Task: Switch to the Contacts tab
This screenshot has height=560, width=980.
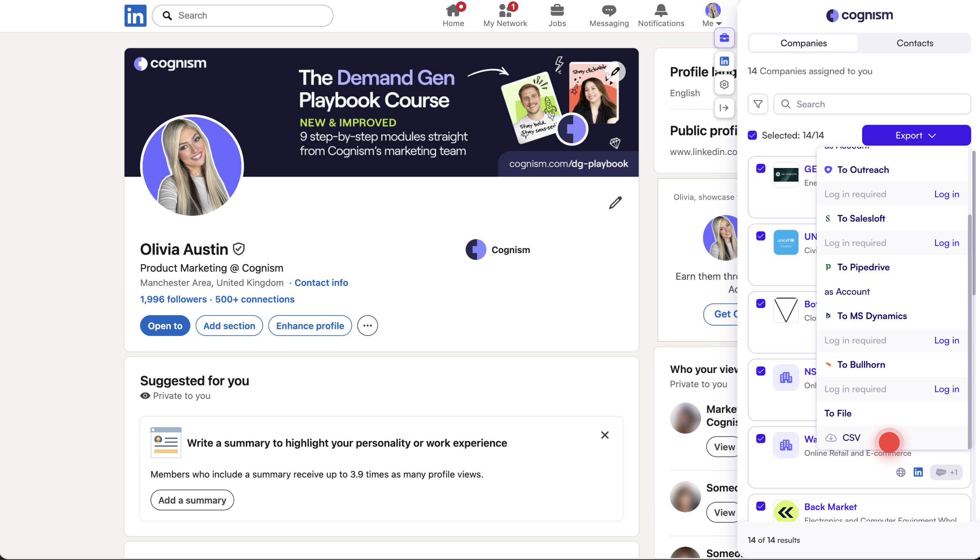Action: click(x=915, y=43)
